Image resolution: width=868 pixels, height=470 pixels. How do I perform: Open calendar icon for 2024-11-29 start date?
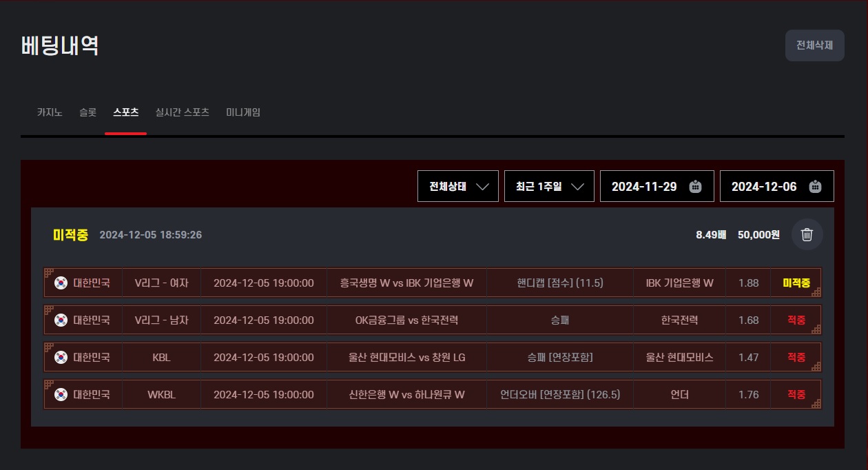pyautogui.click(x=695, y=186)
